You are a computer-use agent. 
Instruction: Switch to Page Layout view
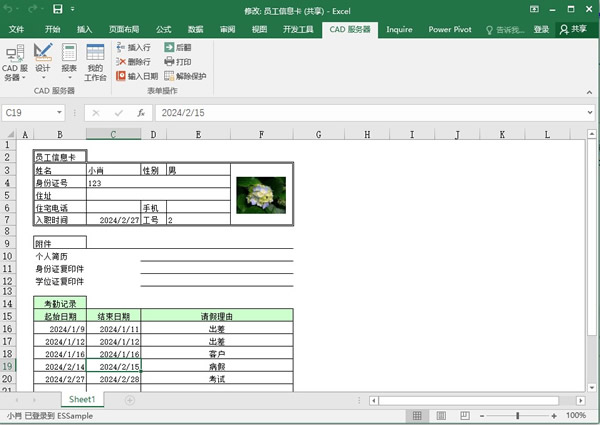439,415
